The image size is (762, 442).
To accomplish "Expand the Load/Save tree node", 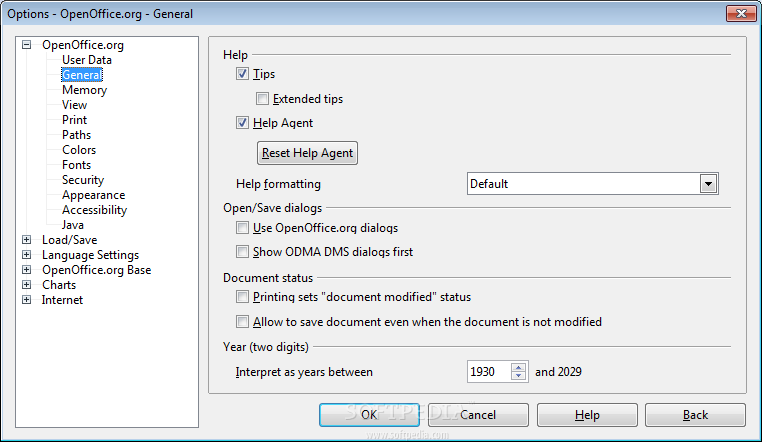I will click(x=27, y=240).
